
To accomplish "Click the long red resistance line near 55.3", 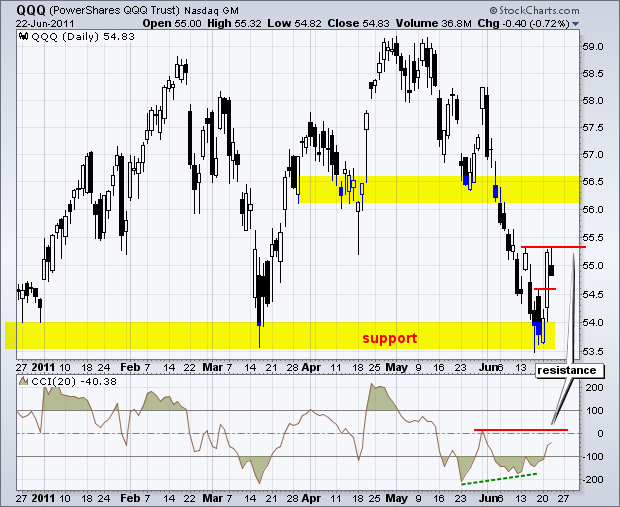I will click(553, 247).
